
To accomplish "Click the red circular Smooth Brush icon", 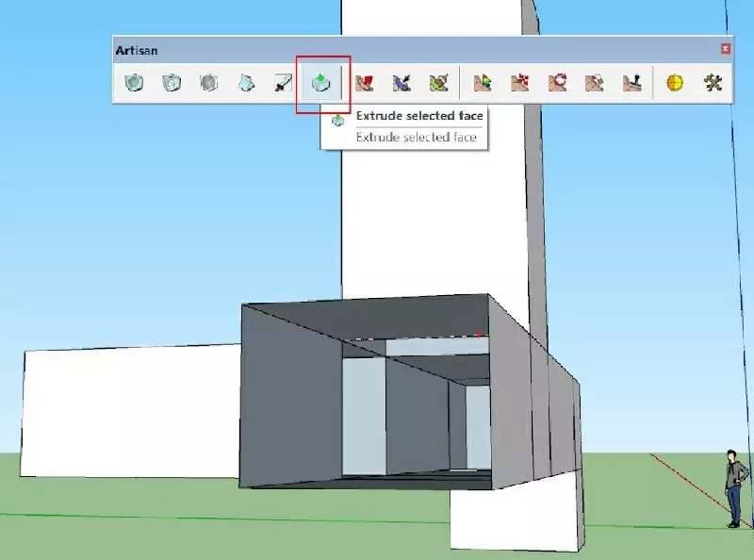I will (x=556, y=82).
